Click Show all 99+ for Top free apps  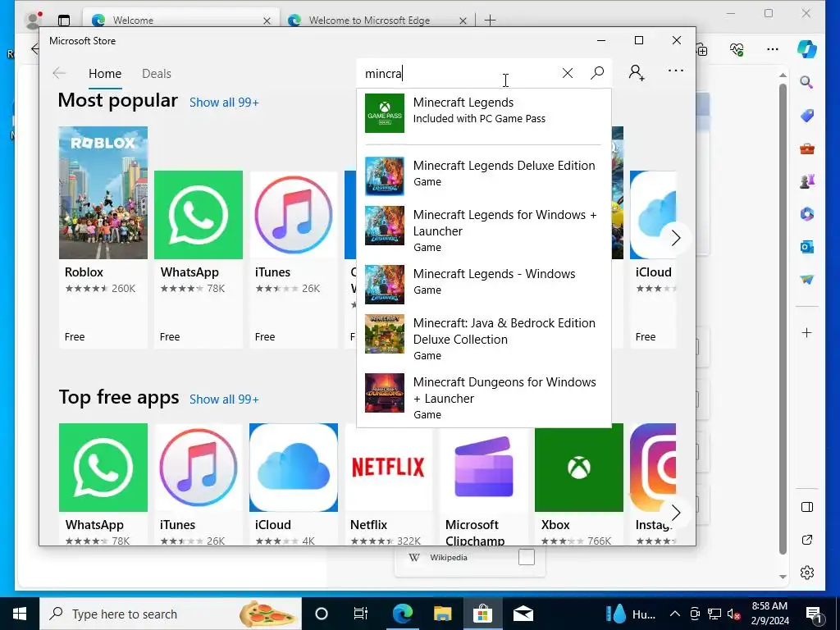coord(224,399)
